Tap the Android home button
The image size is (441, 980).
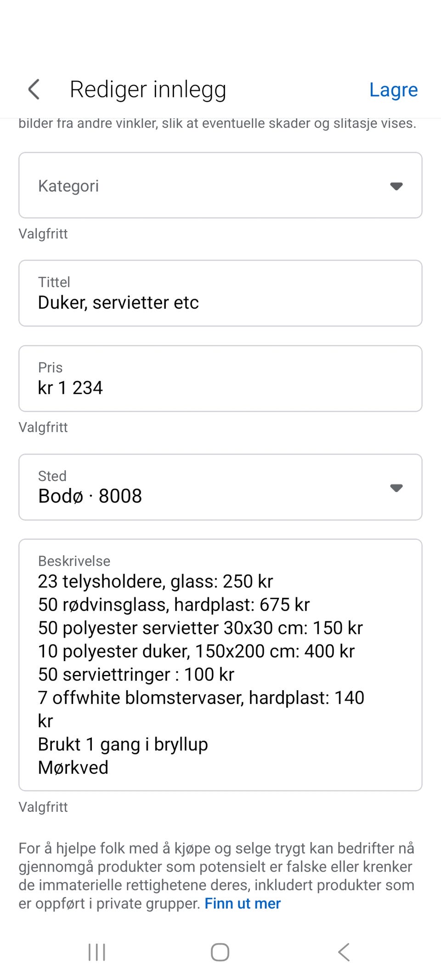(x=220, y=952)
